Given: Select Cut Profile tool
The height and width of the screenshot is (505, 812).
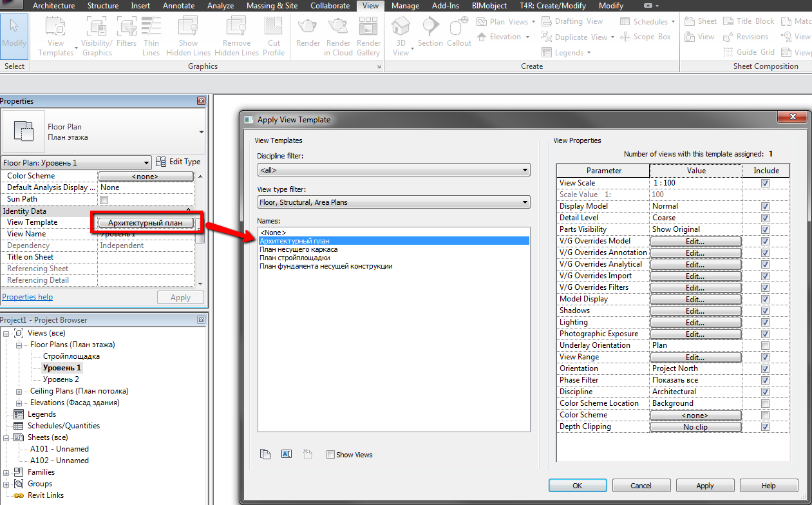Looking at the screenshot, I should click(x=274, y=35).
